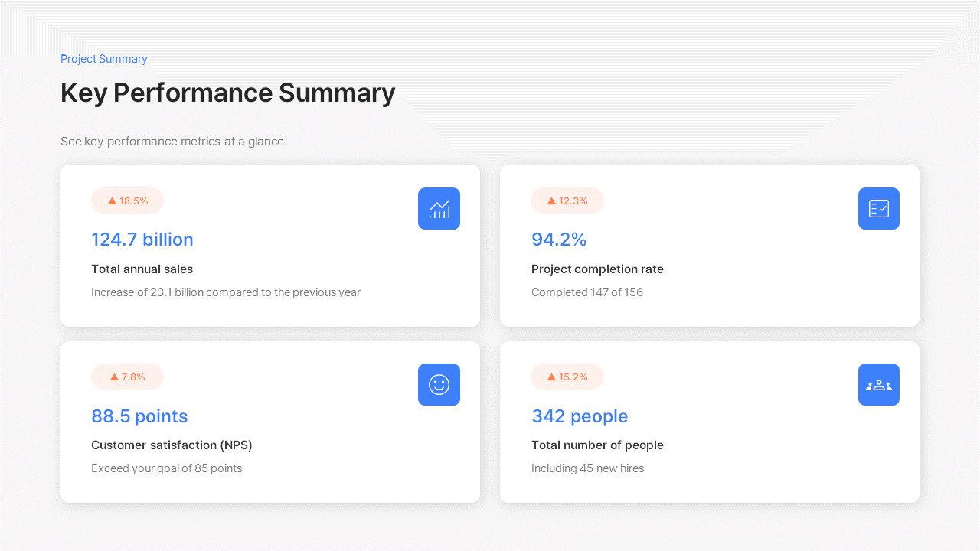The height and width of the screenshot is (551, 980).
Task: Open the Project Summary link
Action: tap(104, 59)
